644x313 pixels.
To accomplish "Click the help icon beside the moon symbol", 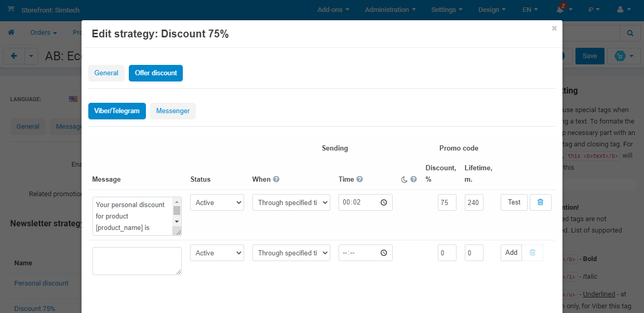I will [413, 179].
